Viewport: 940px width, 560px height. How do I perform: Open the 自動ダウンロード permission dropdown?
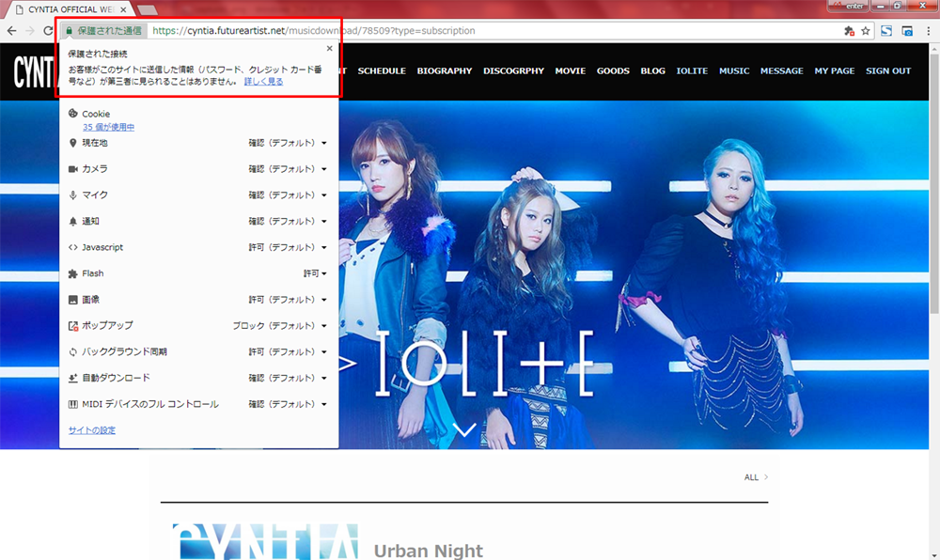tap(288, 378)
